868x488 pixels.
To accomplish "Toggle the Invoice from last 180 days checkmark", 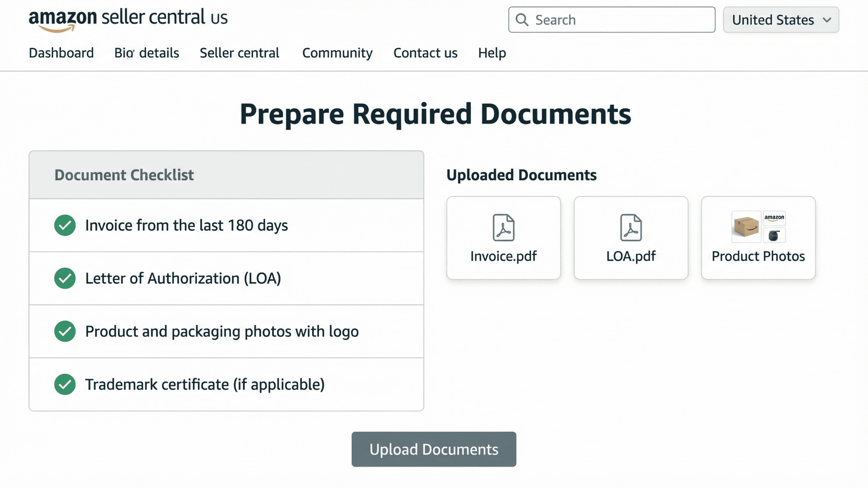I will [65, 225].
